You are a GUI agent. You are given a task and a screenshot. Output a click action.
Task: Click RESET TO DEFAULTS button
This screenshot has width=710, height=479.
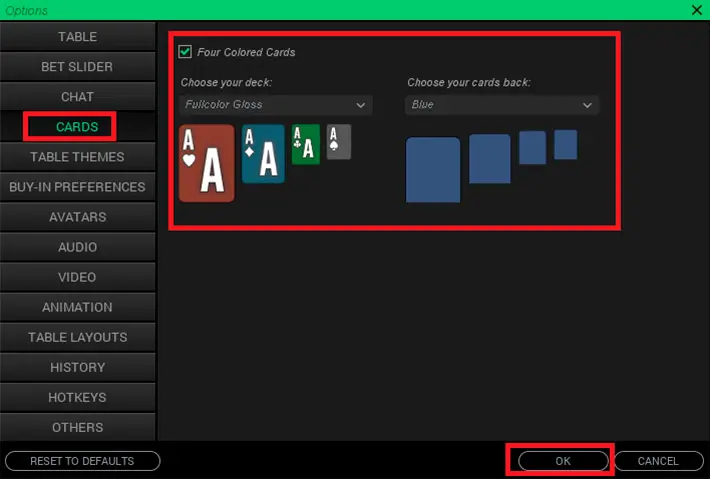click(82, 461)
